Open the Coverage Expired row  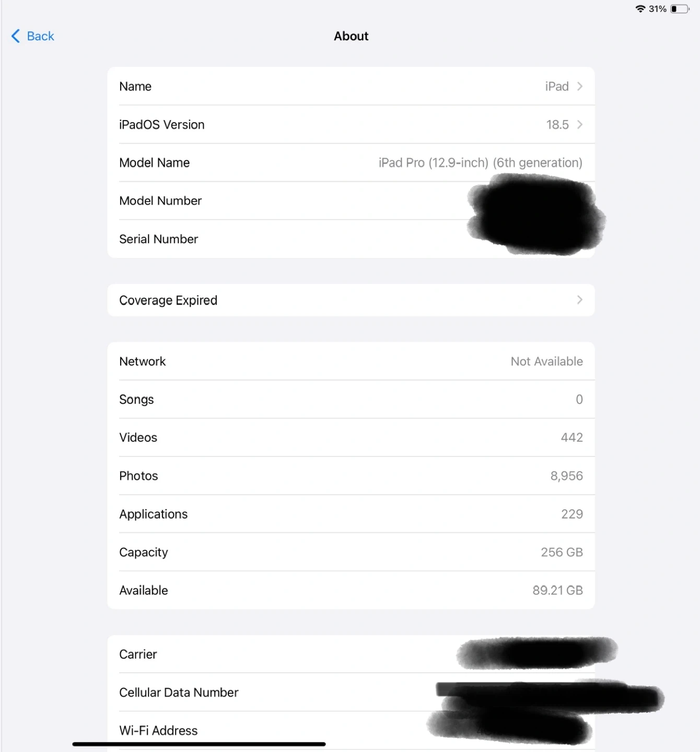351,300
